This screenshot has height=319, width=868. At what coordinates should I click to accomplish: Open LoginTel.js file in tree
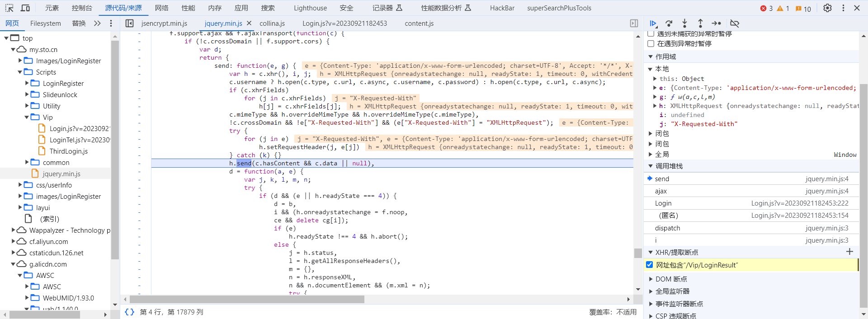(79, 140)
